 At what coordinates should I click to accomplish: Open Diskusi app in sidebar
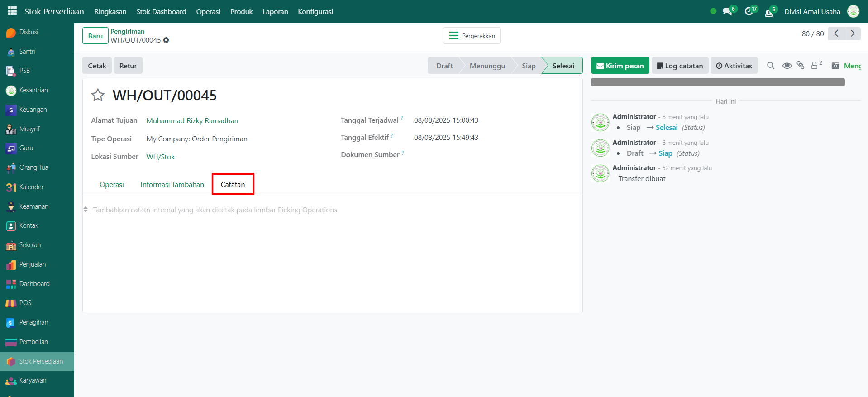29,32
